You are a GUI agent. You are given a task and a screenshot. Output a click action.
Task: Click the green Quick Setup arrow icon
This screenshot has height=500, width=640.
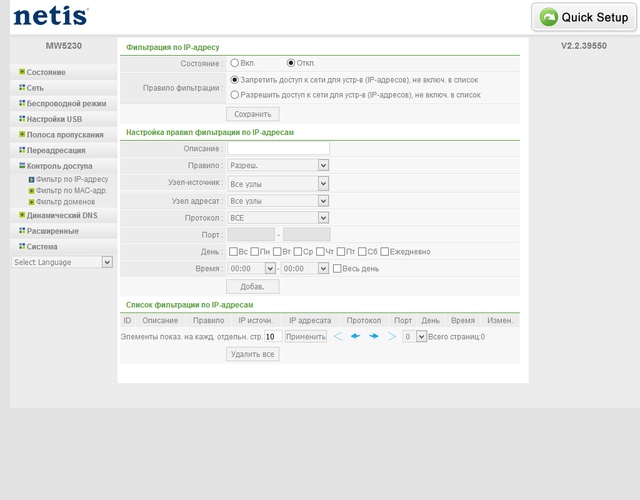pyautogui.click(x=548, y=17)
